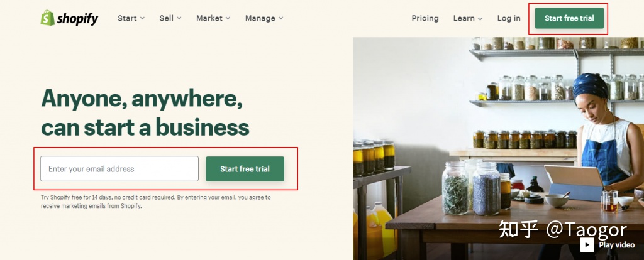The image size is (644, 260).
Task: Open the Sell dropdown menu
Action: 170,18
